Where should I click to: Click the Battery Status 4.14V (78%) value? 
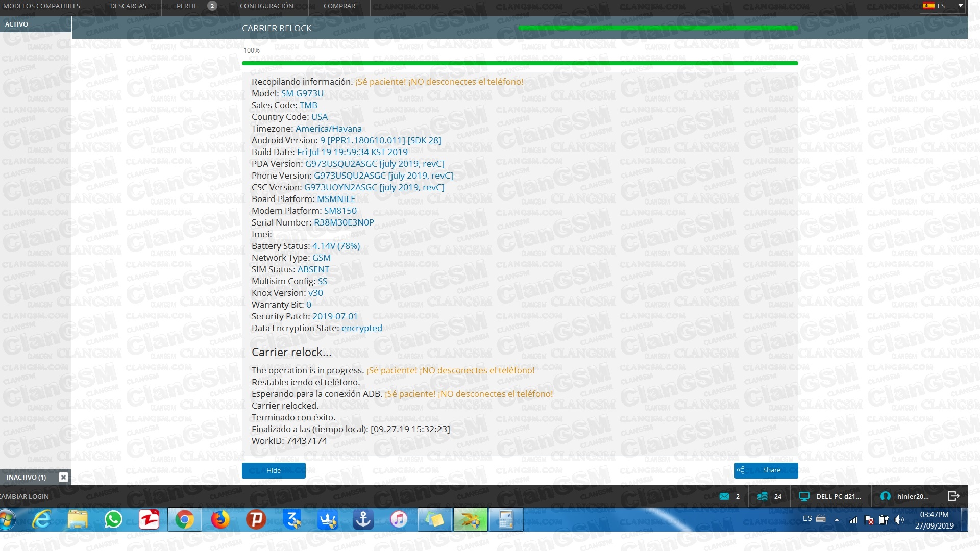coord(336,246)
